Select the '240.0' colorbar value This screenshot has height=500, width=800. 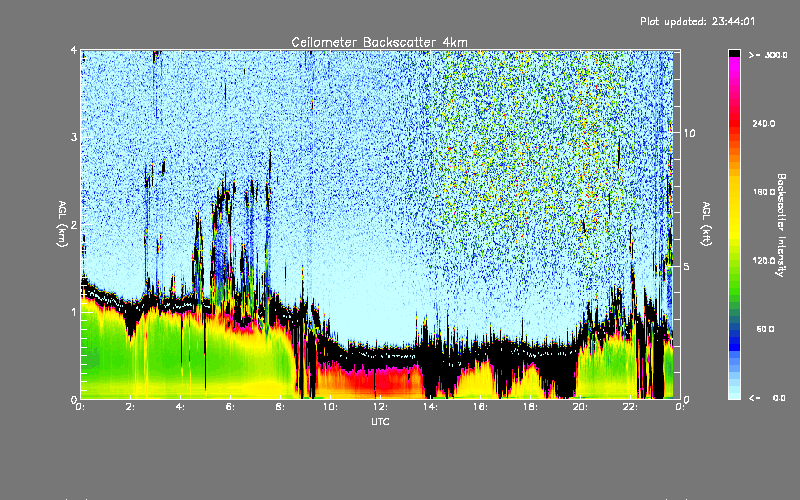[764, 124]
